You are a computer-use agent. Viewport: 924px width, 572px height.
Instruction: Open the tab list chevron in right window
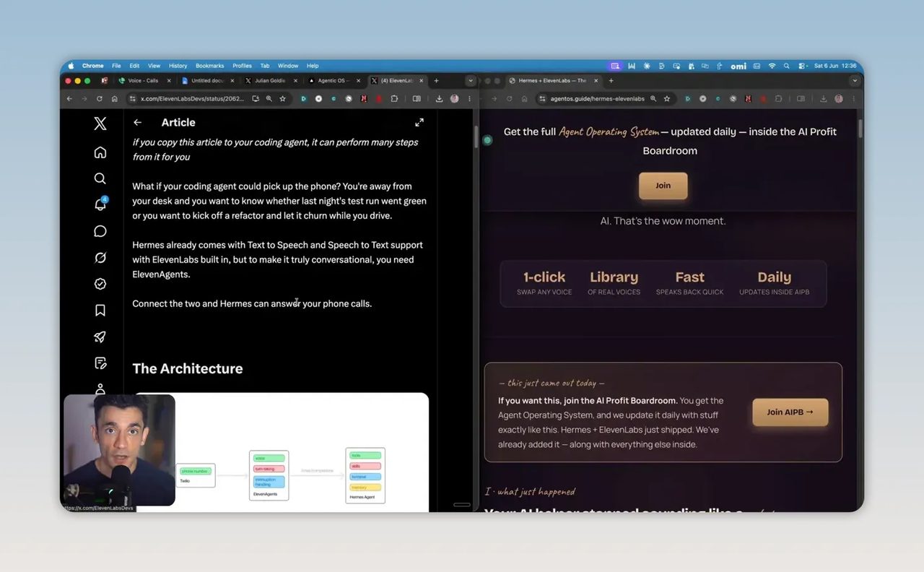855,81
